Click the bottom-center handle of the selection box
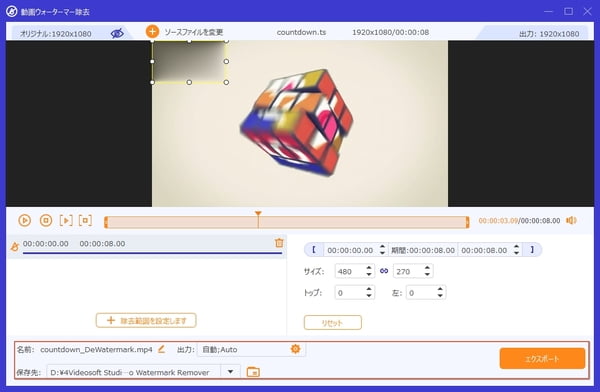This screenshot has width=600, height=392. 189,82
